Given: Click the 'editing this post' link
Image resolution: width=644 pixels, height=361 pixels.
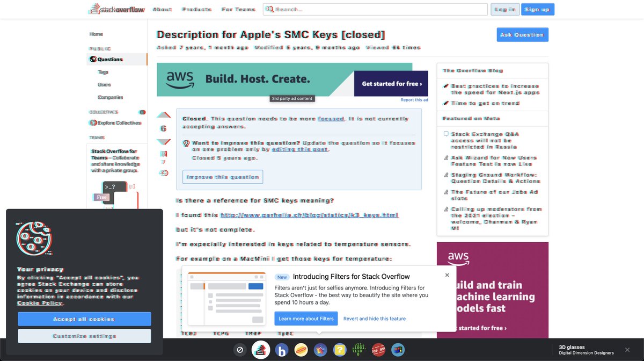Looking at the screenshot, I should [x=301, y=149].
